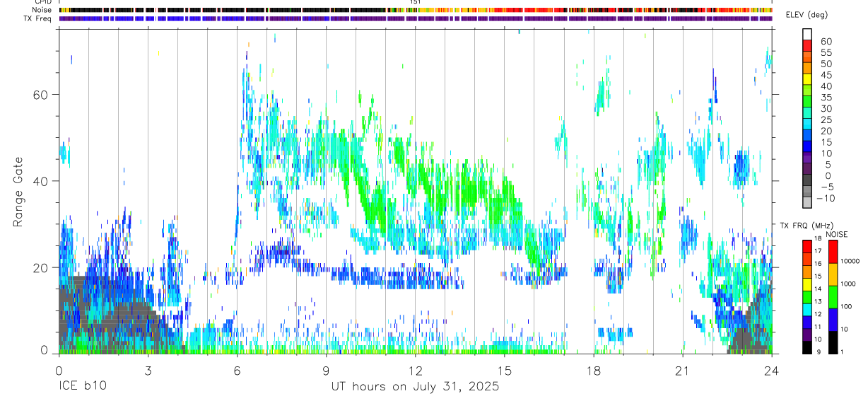Click the '20' tick on the Range Gate axis

(42, 267)
